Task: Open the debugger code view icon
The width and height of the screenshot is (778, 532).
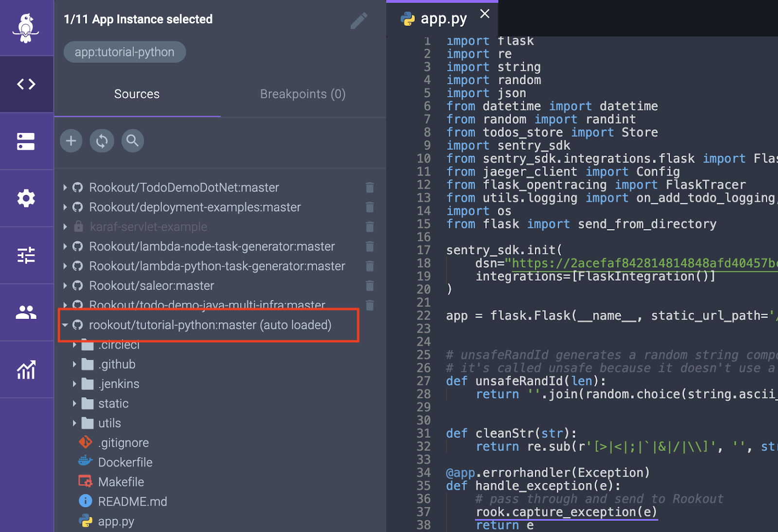Action: tap(26, 84)
